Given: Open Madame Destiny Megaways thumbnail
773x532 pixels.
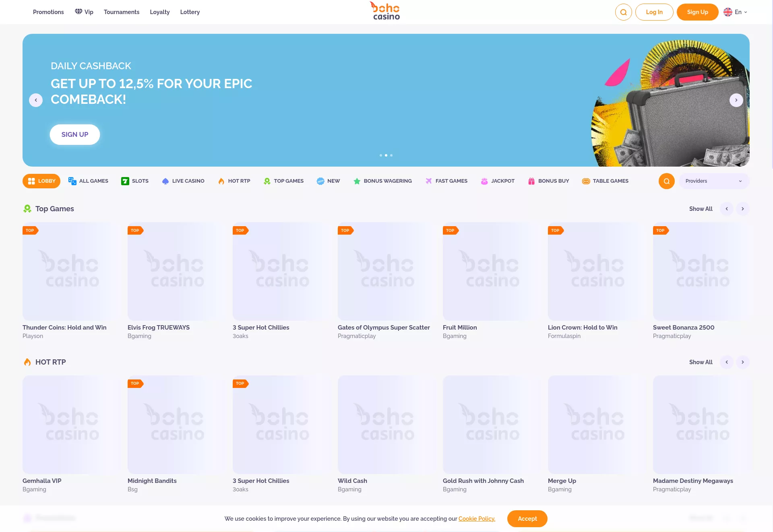Looking at the screenshot, I should point(701,425).
